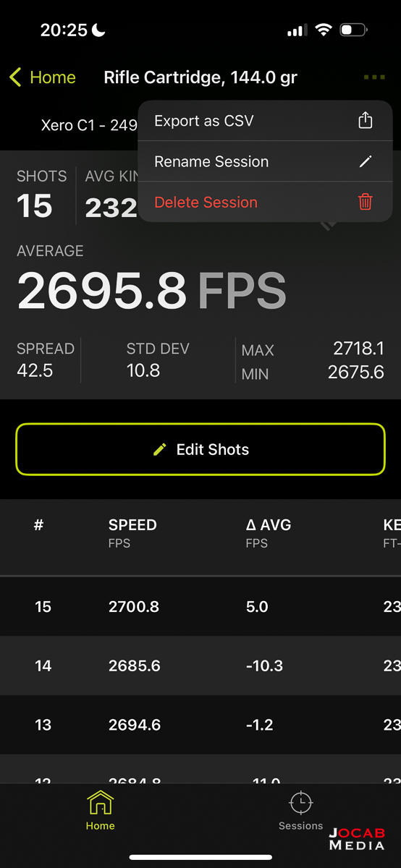Tap the back chevron next to Home
The image size is (401, 868).
click(x=16, y=77)
